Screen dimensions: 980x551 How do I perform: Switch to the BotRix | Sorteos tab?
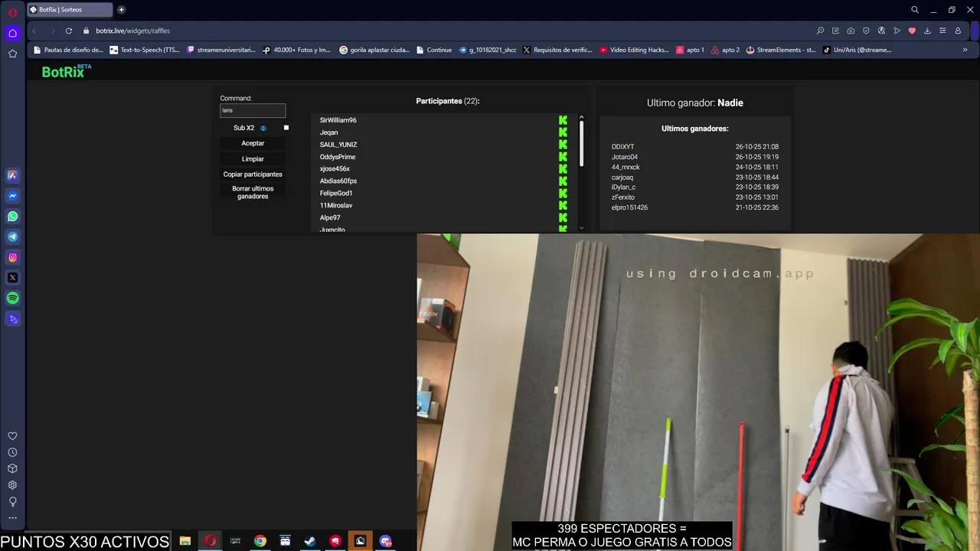(69, 10)
